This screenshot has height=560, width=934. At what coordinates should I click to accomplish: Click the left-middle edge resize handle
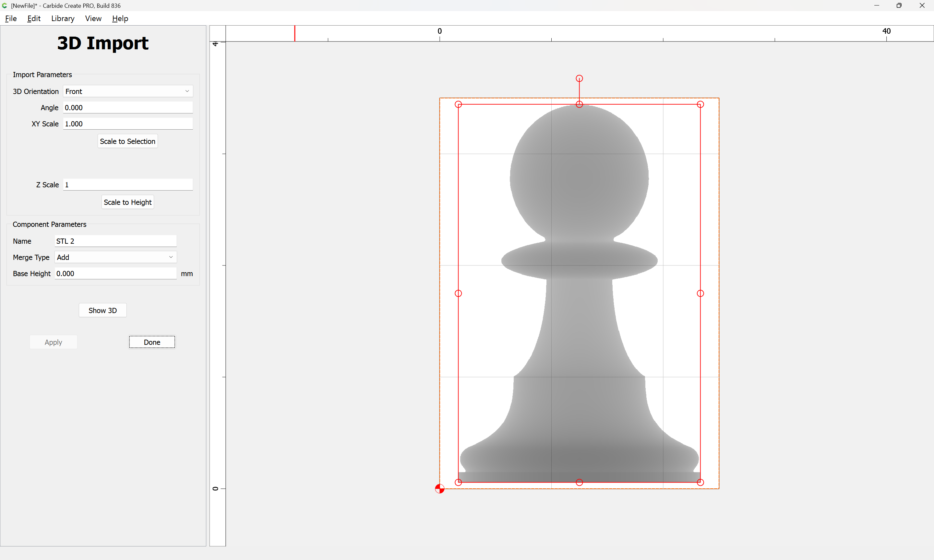pos(458,293)
